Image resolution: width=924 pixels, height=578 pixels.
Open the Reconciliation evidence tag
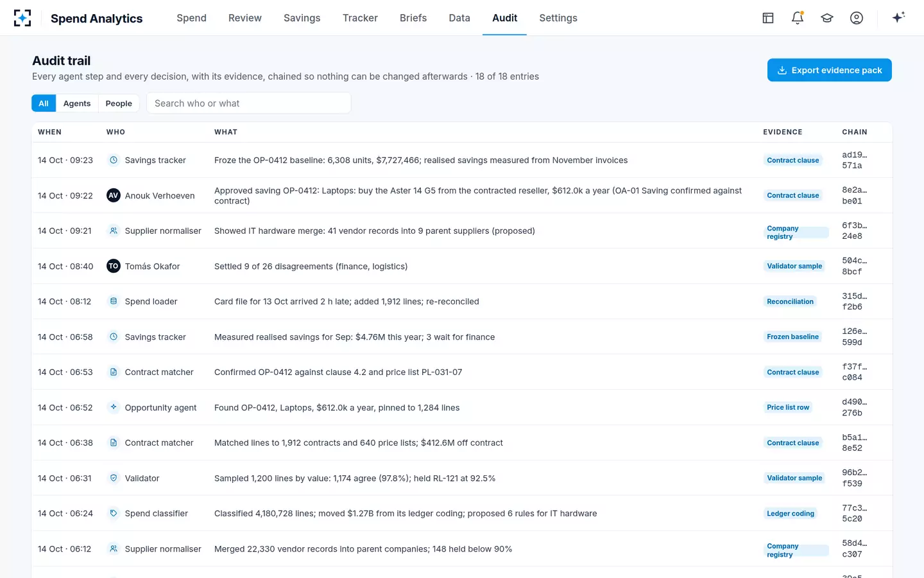point(790,301)
